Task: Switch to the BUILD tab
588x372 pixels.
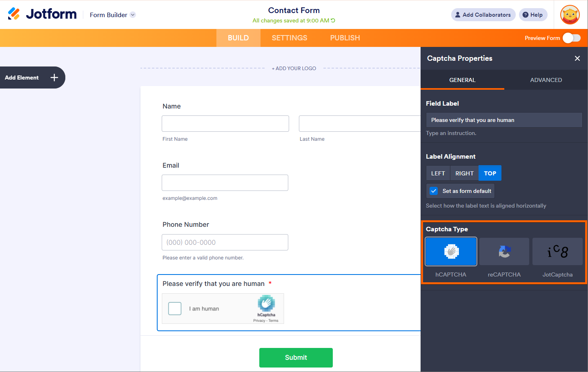Action: coord(238,38)
